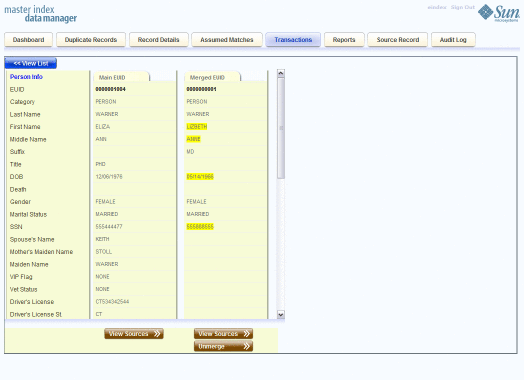This screenshot has height=380, width=524.
Task: Click Merged EUID value 0000000001
Action: click(201, 89)
